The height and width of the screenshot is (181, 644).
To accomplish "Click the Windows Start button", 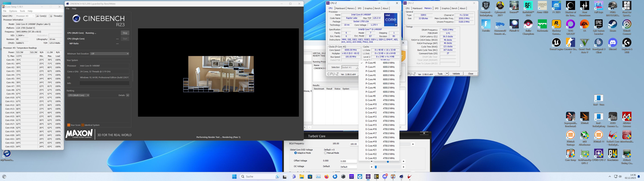I will coord(234,176).
